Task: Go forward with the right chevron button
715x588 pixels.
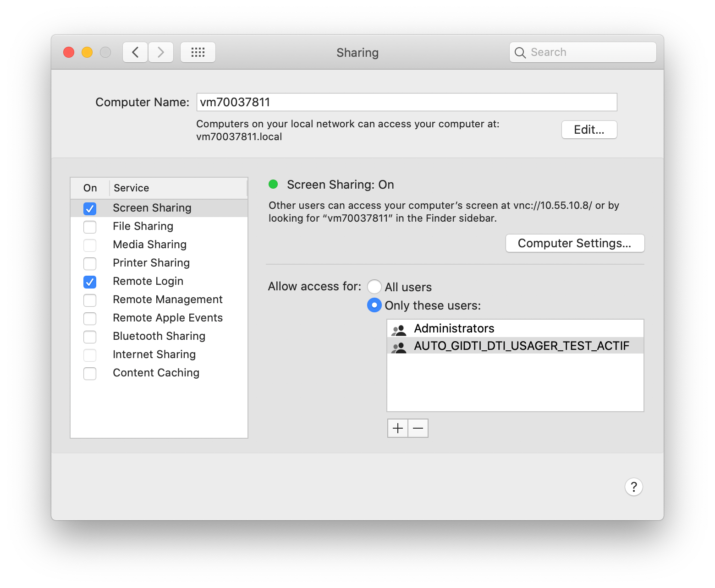Action: pos(161,52)
